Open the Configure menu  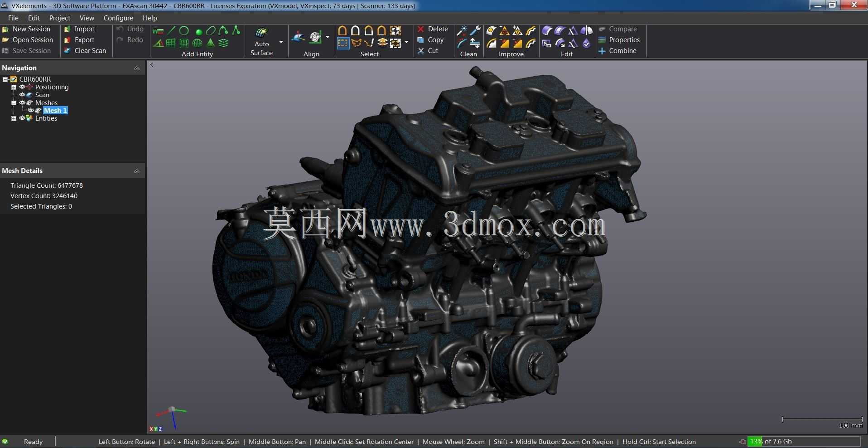point(118,18)
